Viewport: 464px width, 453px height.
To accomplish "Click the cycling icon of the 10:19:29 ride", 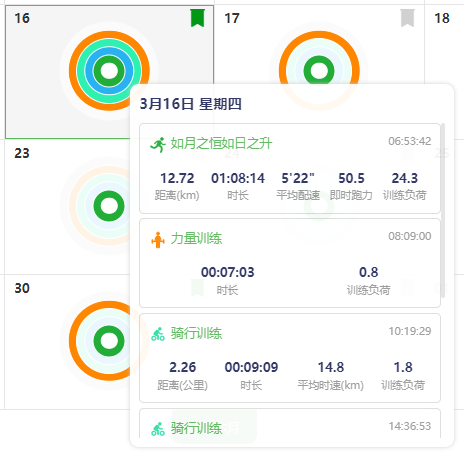I will [158, 334].
